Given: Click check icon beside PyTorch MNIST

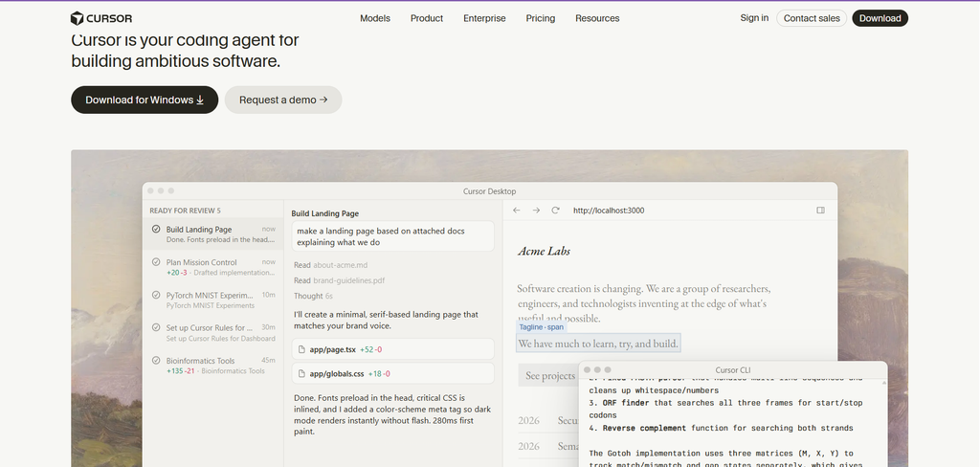Looking at the screenshot, I should tap(156, 295).
